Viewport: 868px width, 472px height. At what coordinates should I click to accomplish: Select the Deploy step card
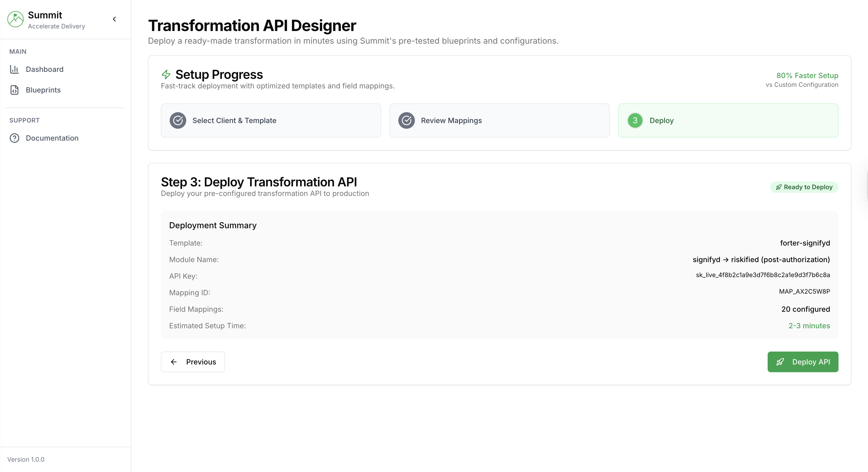pyautogui.click(x=728, y=120)
